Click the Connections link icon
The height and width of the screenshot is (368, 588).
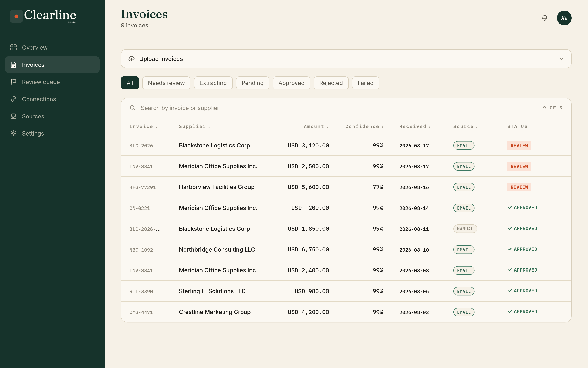[x=13, y=99]
